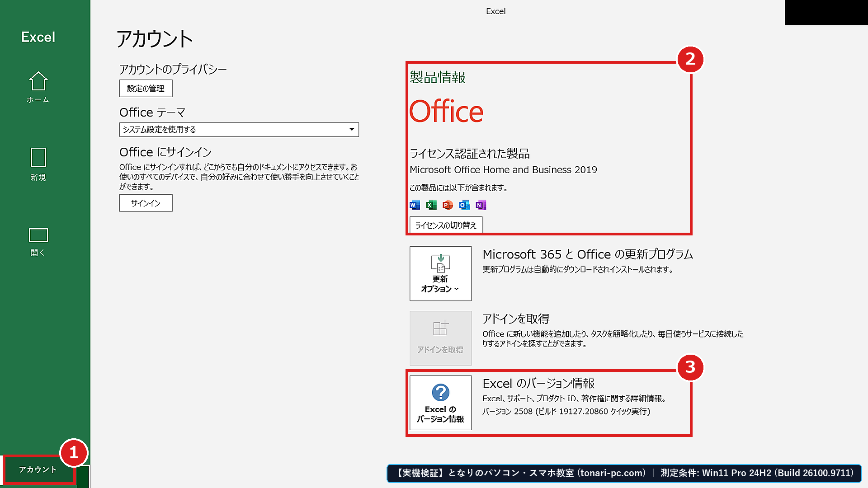
Task: Click 設定の管理 privacy settings button
Action: pos(146,89)
